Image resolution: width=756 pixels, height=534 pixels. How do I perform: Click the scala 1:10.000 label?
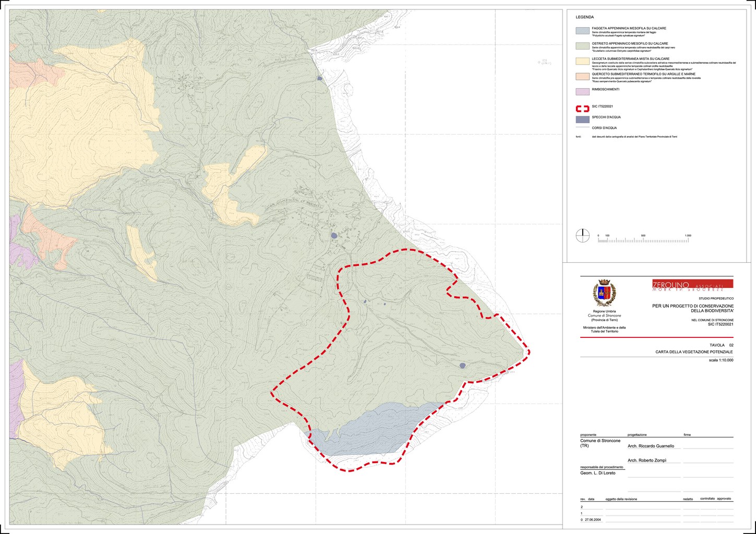721,360
